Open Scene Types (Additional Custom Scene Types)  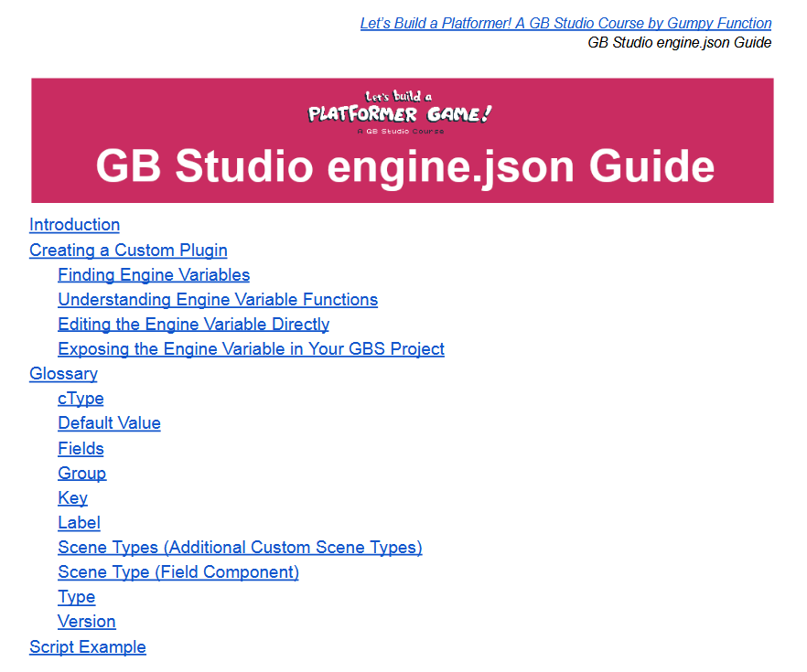click(240, 547)
